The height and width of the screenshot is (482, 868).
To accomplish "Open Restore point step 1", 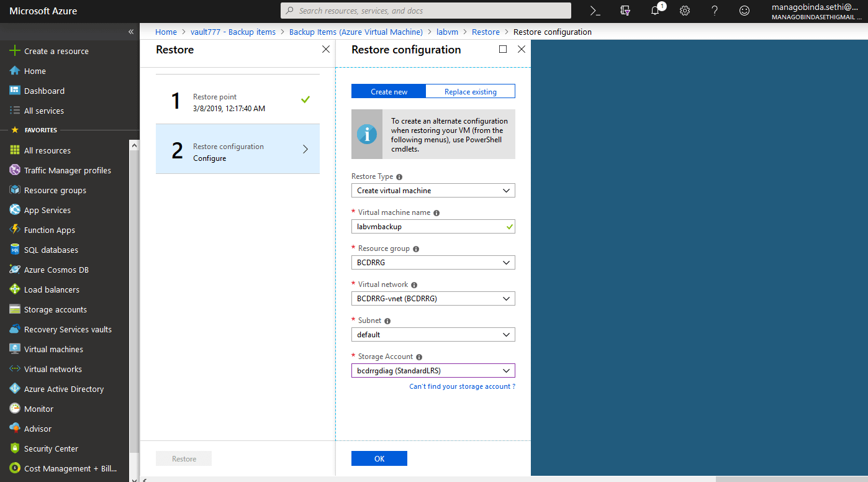I will (x=238, y=99).
